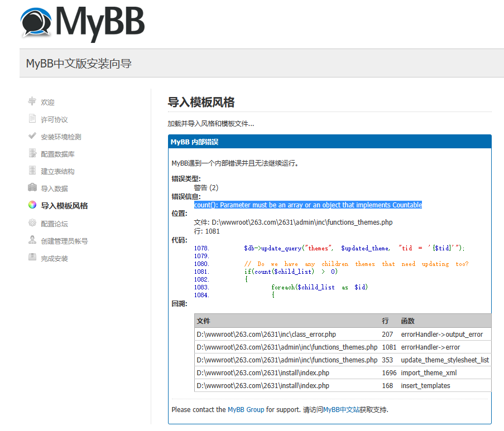This screenshot has height=431, width=504.
Task: Click the pushpin icon beside 欢迎
Action: pos(32,101)
